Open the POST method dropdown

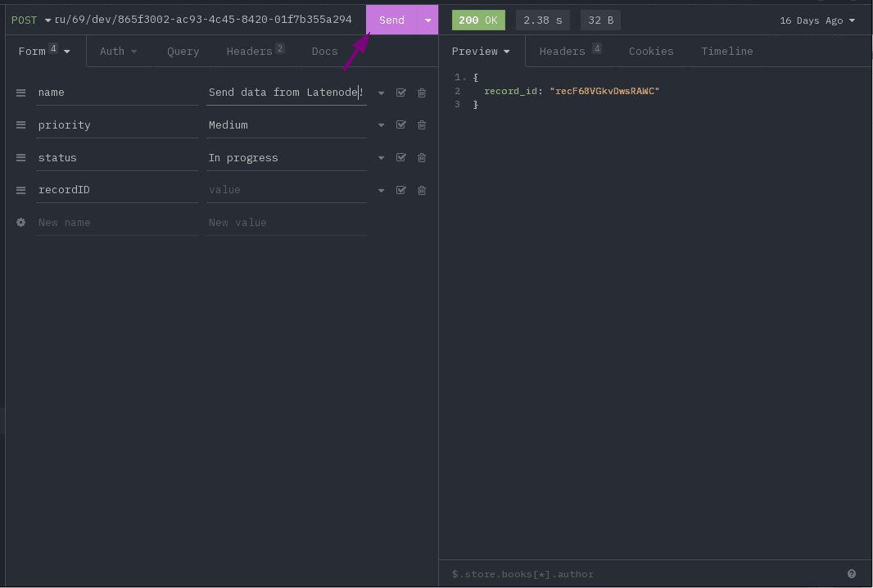(x=31, y=20)
